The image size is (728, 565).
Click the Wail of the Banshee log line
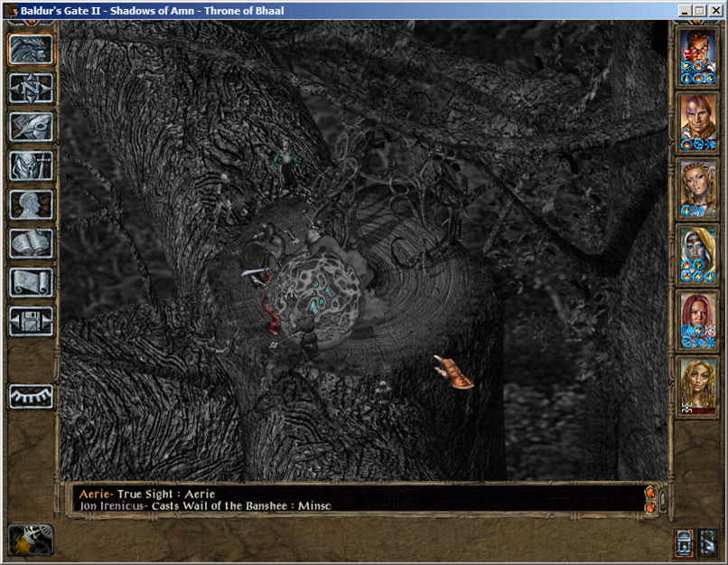pos(205,505)
